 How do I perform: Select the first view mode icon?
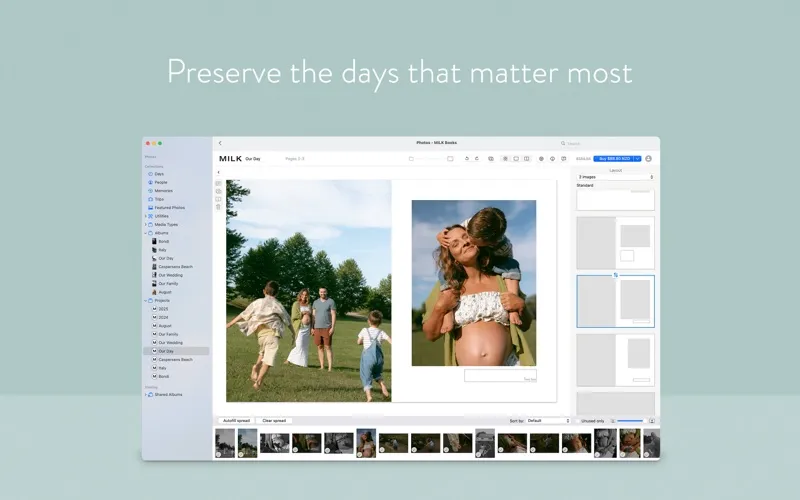505,159
